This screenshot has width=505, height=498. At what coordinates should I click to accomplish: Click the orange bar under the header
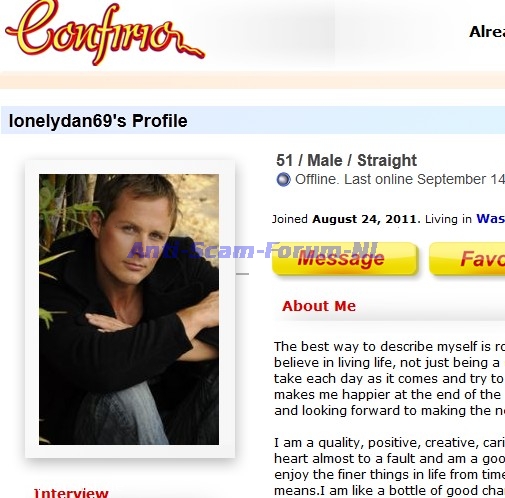tap(252, 80)
